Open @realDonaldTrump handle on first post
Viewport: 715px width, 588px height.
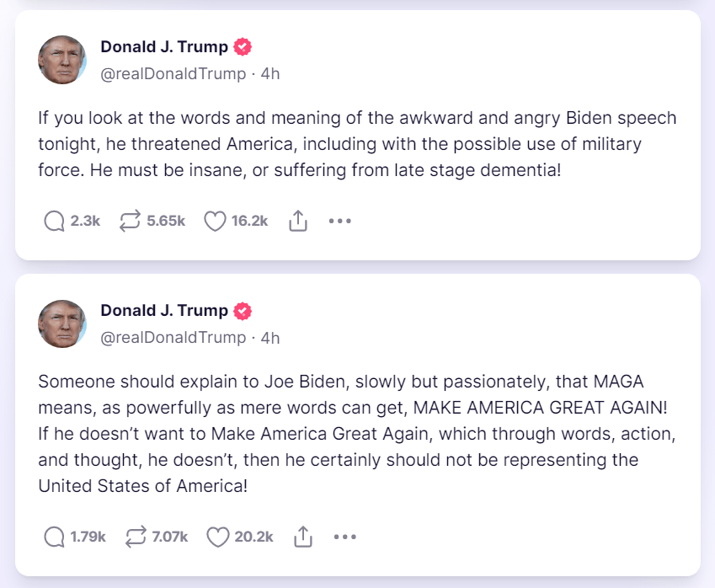[173, 74]
